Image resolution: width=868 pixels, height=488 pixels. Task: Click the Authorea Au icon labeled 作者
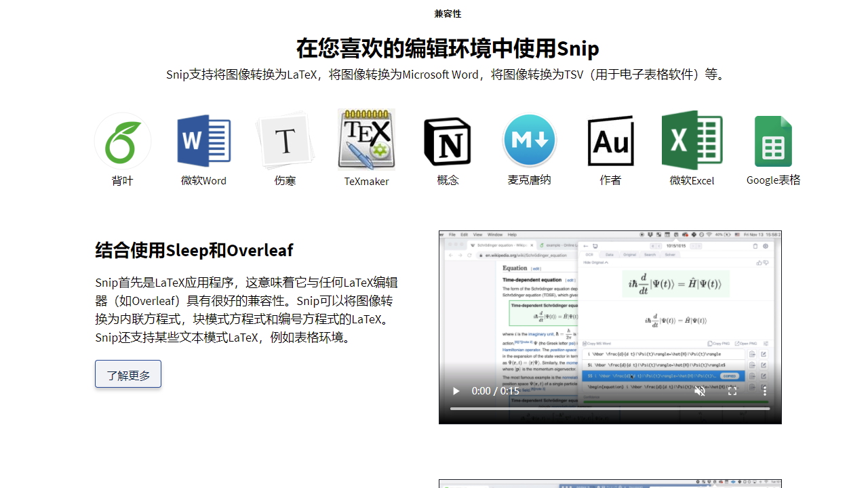[x=610, y=140]
